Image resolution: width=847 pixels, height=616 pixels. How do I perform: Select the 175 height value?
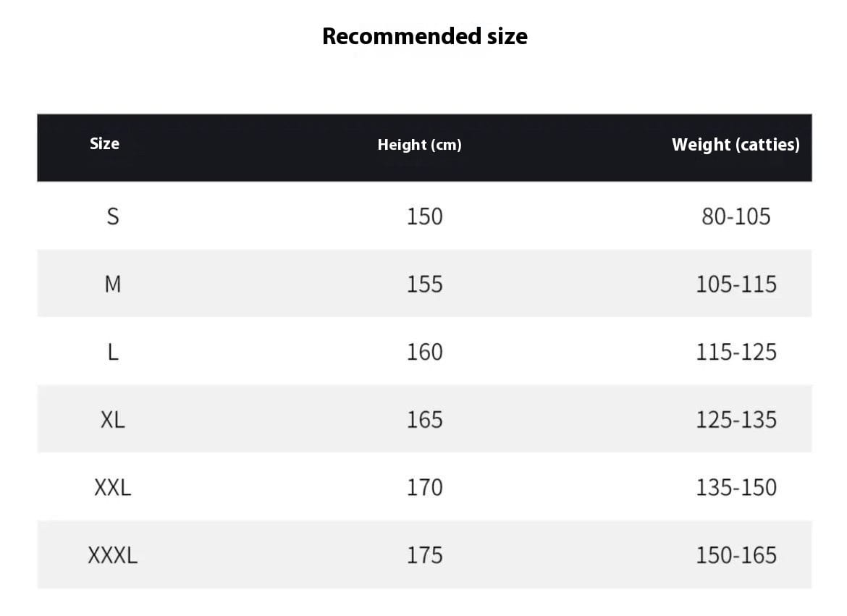(424, 556)
